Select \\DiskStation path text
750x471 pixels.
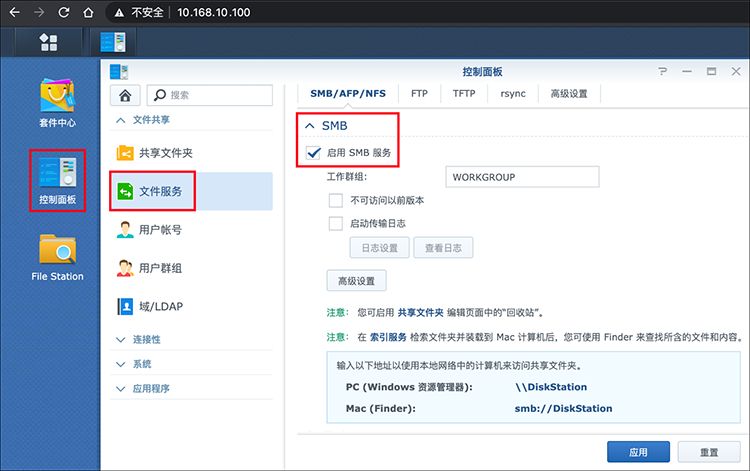click(x=551, y=387)
